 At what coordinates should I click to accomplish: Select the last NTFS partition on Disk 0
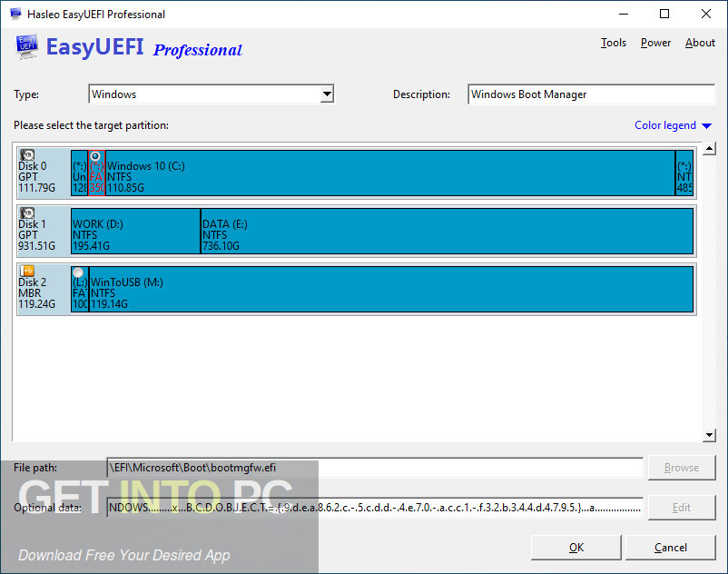pos(684,173)
